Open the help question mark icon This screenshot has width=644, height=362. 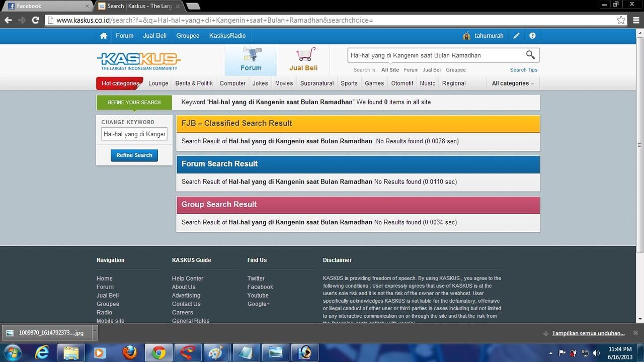(x=532, y=36)
